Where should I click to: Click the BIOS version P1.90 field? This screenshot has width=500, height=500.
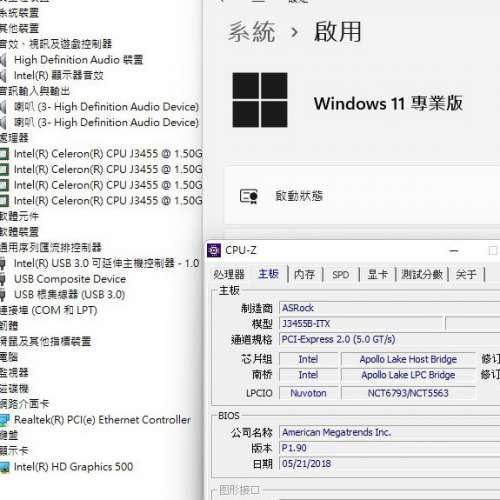tap(389, 448)
